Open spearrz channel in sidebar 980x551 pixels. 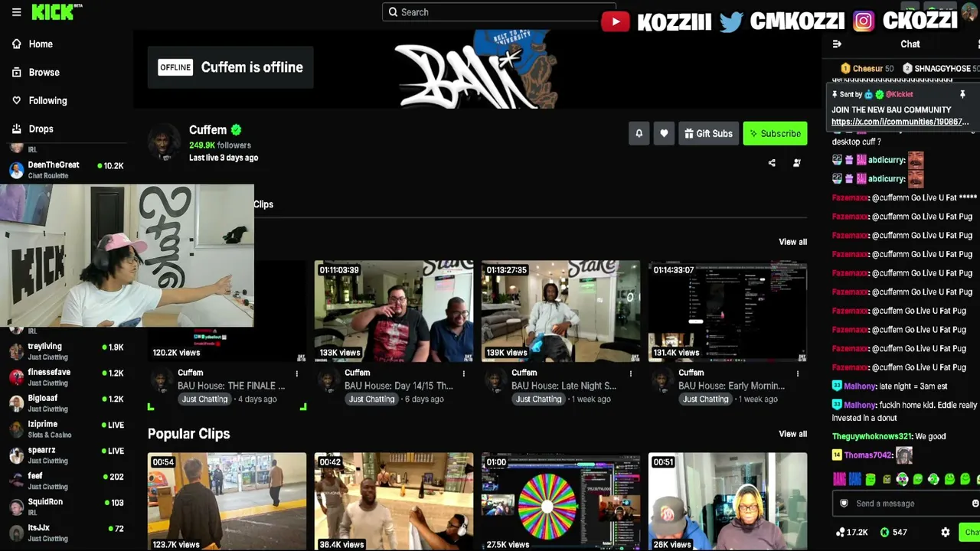[66, 455]
